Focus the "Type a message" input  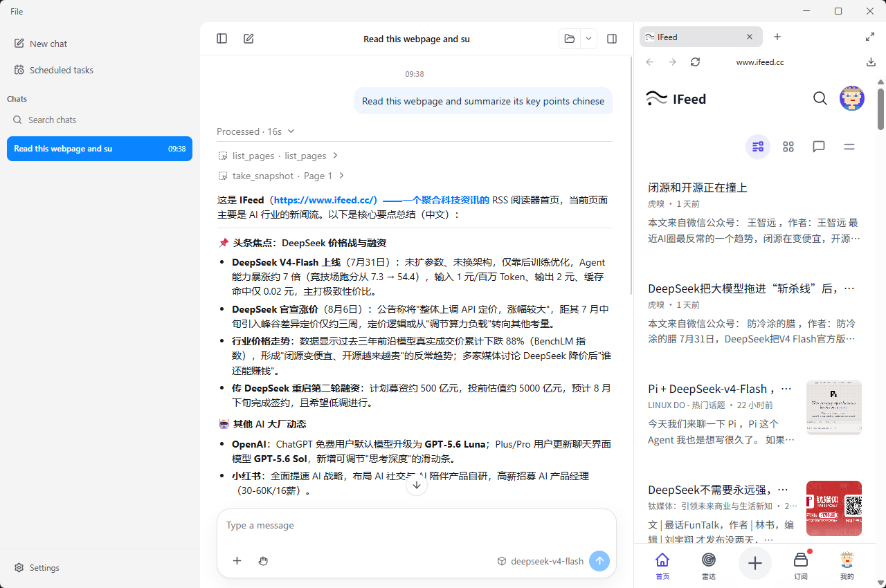coord(417,526)
